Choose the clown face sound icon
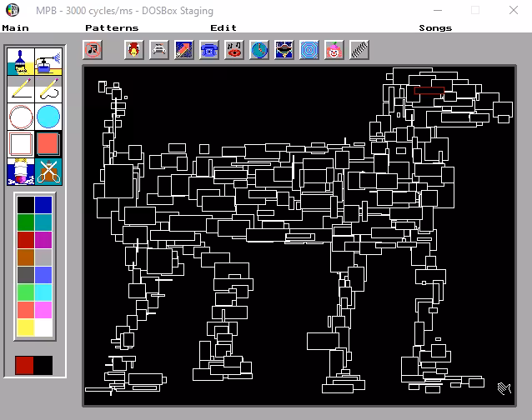Viewport: 532px width, 420px height. click(334, 50)
